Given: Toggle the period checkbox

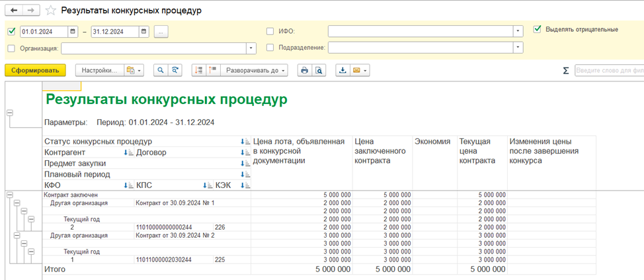Looking at the screenshot, I should point(11,31).
